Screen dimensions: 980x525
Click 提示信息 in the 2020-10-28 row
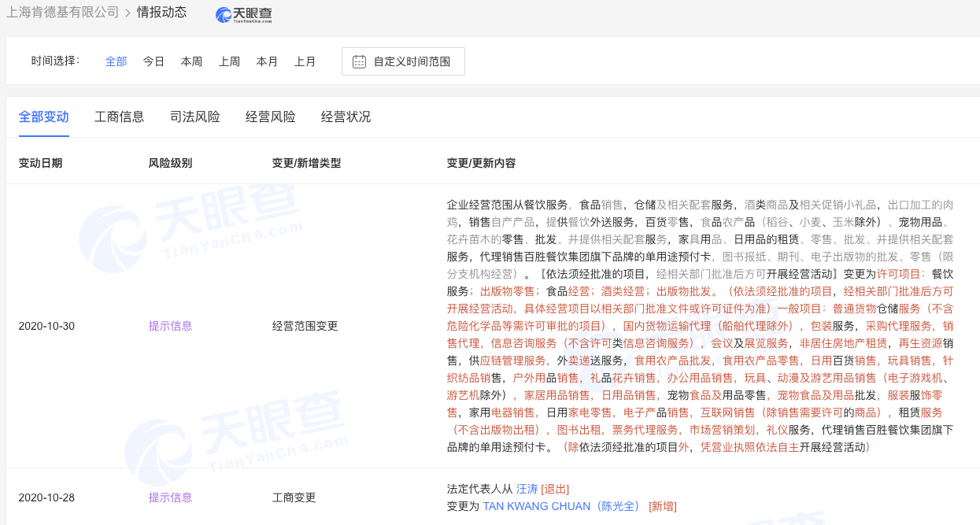click(x=171, y=497)
